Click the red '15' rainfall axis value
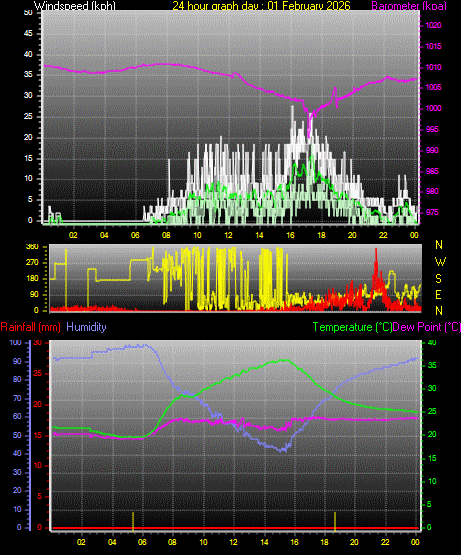Image resolution: width=461 pixels, height=555 pixels. [38, 436]
